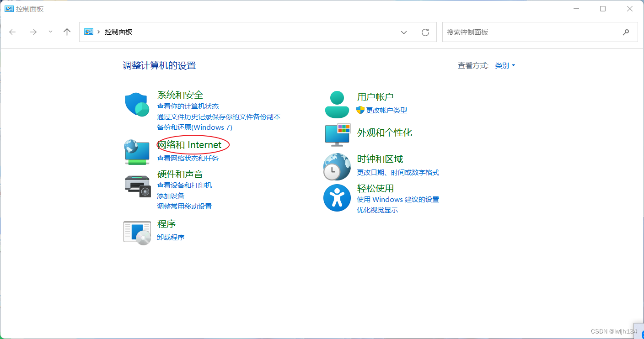Open 轻松使用 category
This screenshot has height=339, width=644.
coord(376,188)
